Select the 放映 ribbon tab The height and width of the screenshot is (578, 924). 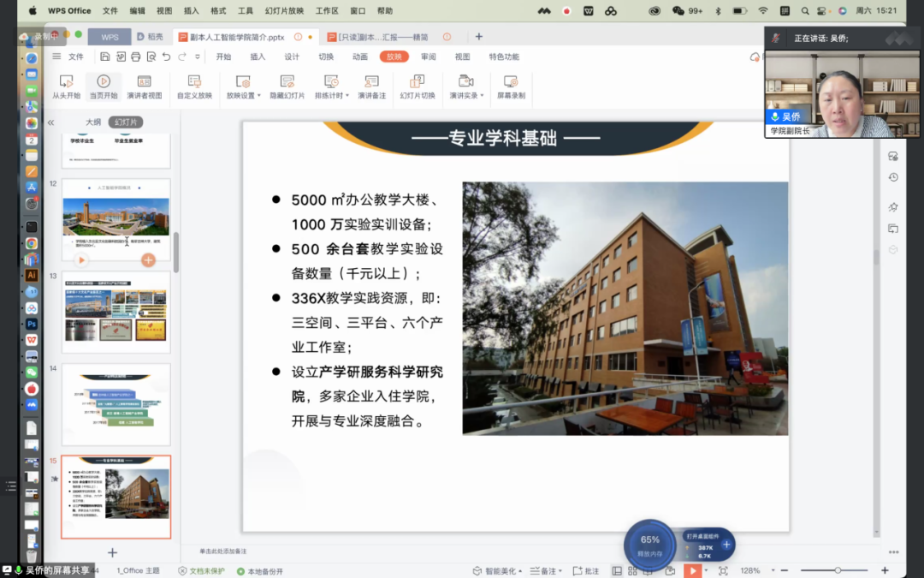tap(394, 57)
